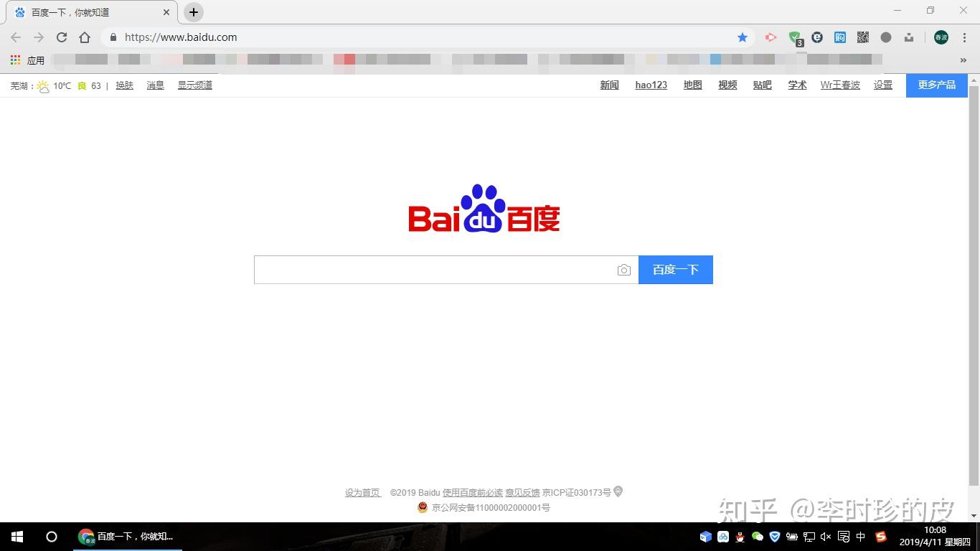Open the WeChat tray icon

pos(758,537)
